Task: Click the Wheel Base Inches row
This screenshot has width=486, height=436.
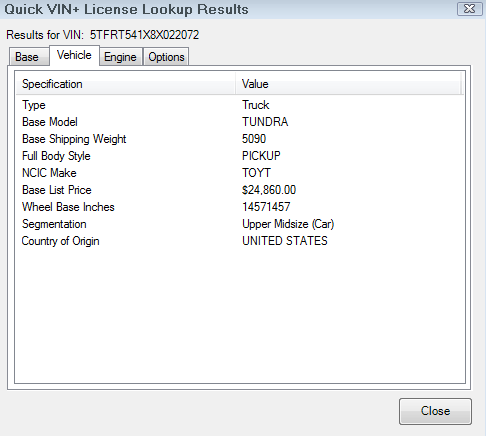Action: [240, 207]
